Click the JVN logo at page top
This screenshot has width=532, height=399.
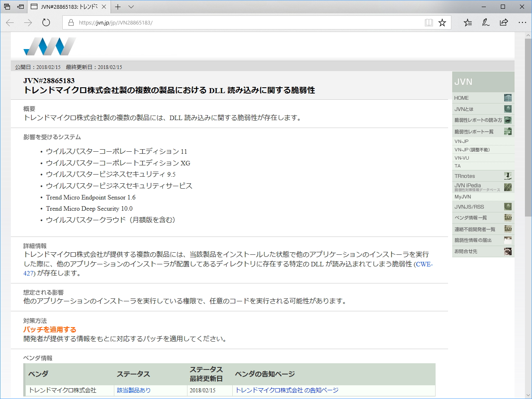tap(49, 46)
